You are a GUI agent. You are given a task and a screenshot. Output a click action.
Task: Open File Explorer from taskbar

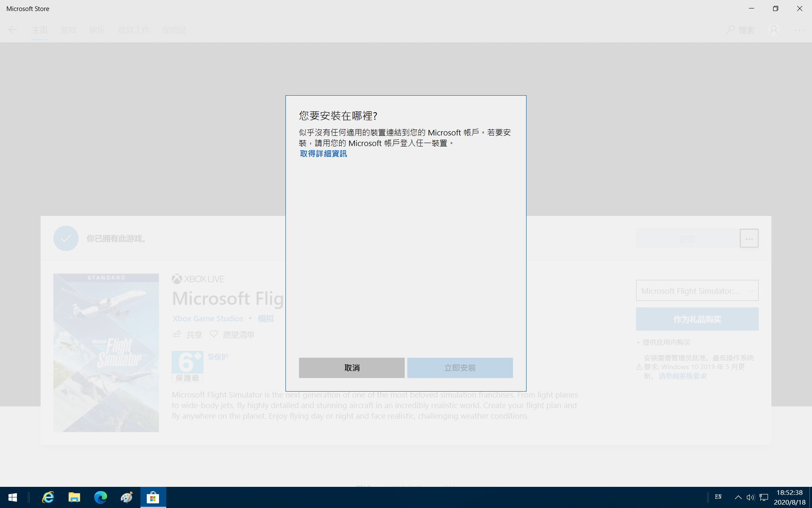74,497
